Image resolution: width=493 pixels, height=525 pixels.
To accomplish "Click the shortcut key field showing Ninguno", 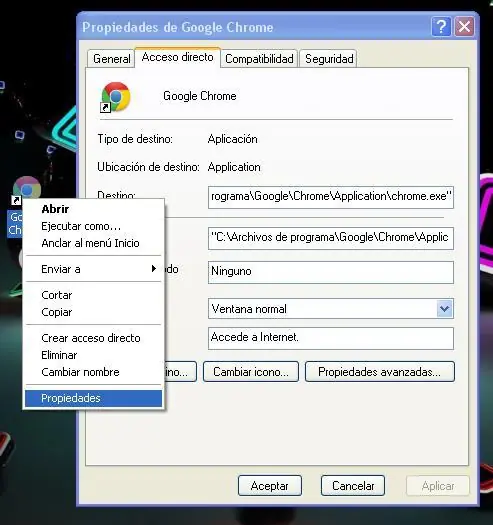I will click(x=331, y=272).
